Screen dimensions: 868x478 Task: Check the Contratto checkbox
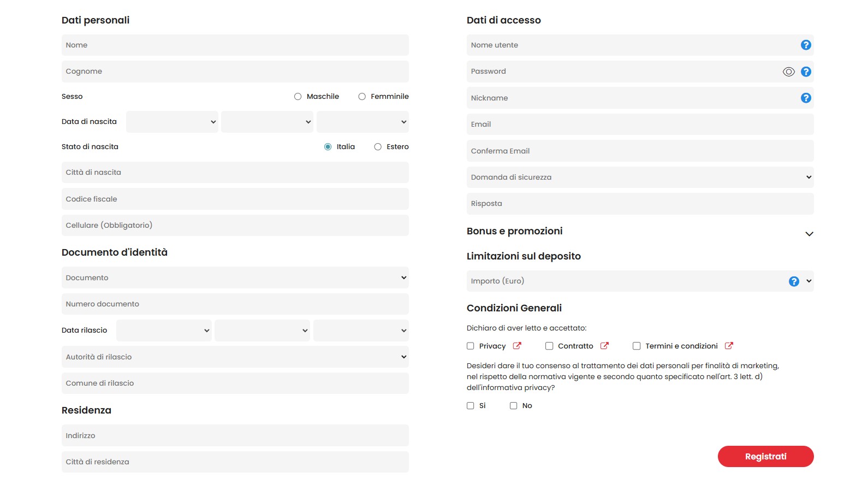point(549,346)
